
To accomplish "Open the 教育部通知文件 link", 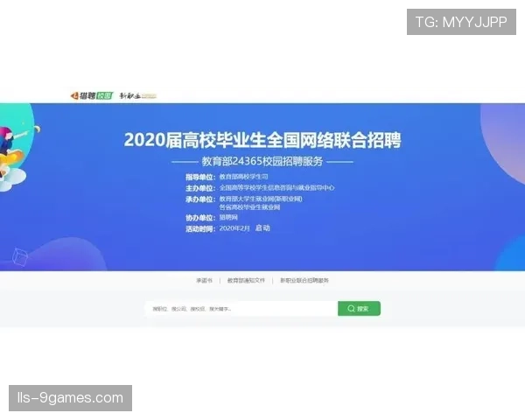I will [246, 280].
